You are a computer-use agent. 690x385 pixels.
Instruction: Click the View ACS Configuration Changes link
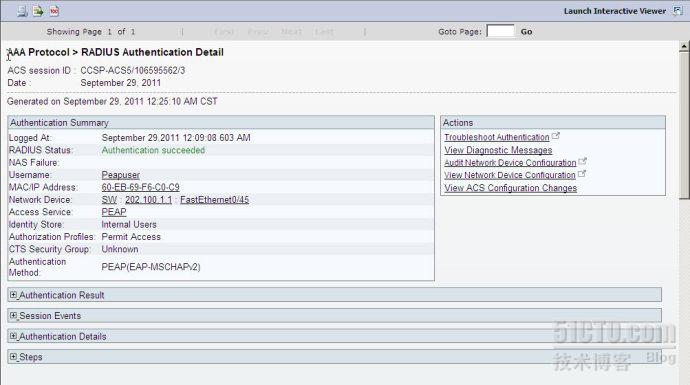(510, 188)
